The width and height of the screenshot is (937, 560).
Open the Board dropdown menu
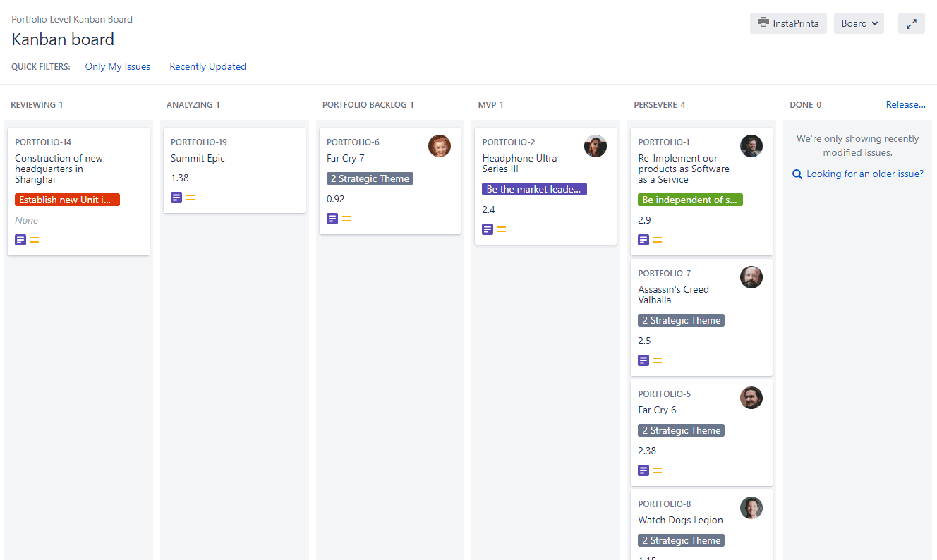tap(859, 23)
